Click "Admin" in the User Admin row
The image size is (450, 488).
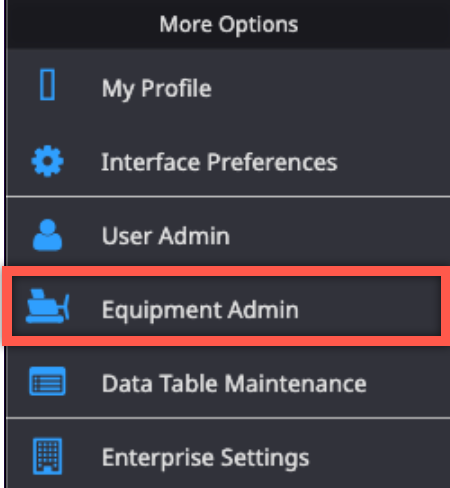(194, 236)
